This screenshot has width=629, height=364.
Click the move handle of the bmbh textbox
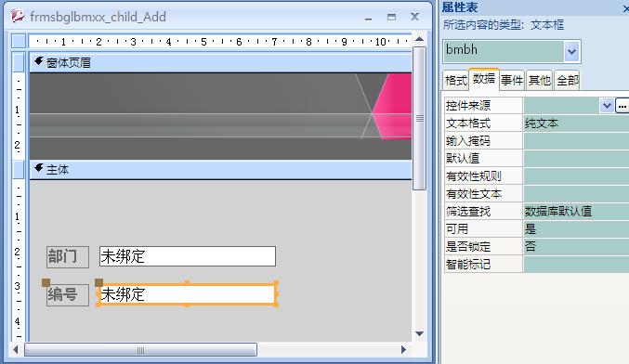click(99, 282)
